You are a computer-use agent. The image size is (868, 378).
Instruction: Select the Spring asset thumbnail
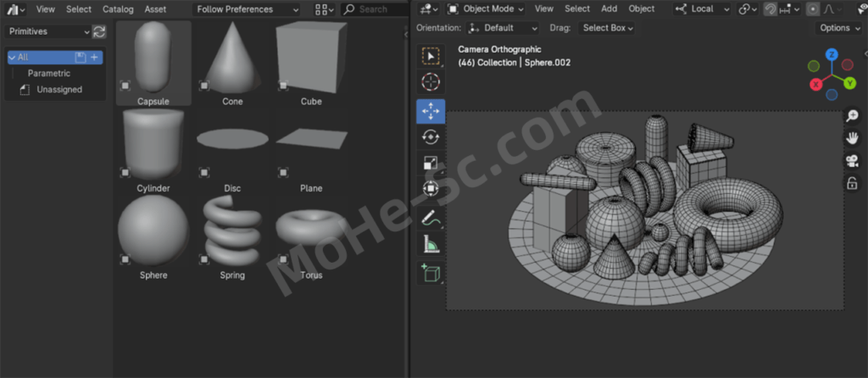pos(232,231)
